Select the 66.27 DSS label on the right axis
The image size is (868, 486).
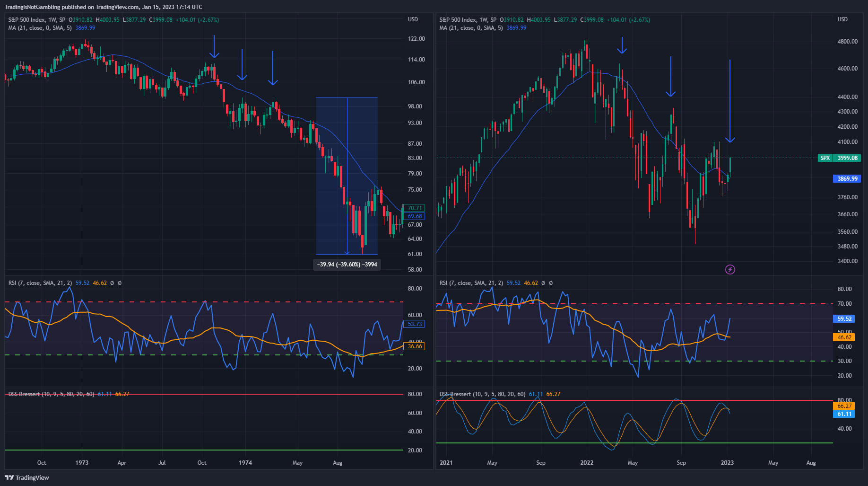pyautogui.click(x=844, y=406)
